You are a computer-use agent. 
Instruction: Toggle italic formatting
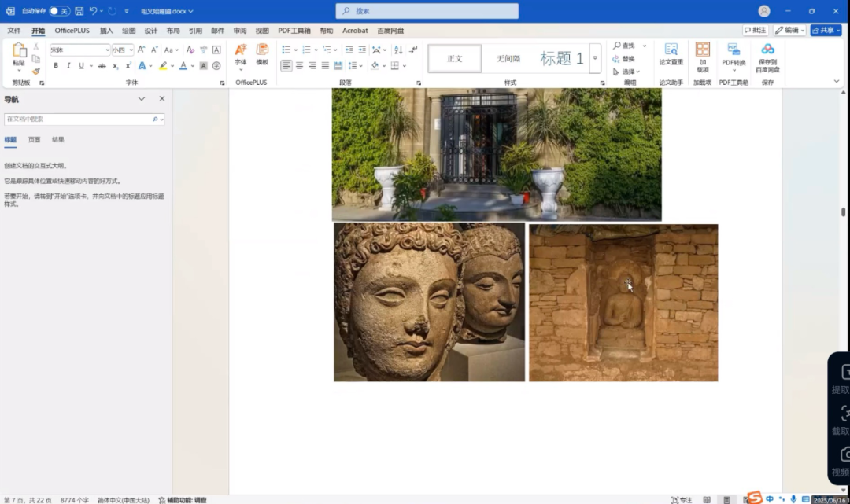coord(68,66)
